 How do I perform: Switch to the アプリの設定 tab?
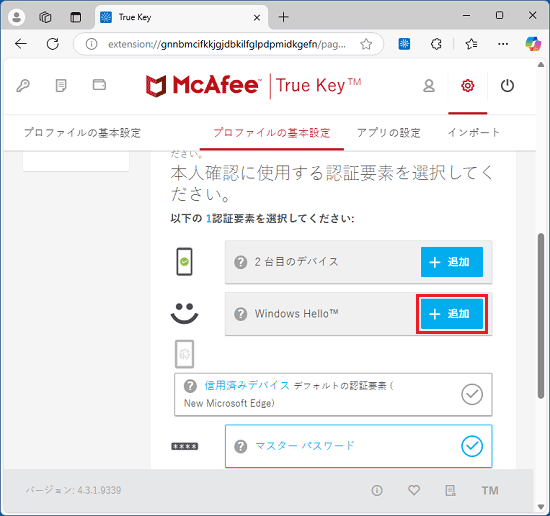click(x=389, y=133)
